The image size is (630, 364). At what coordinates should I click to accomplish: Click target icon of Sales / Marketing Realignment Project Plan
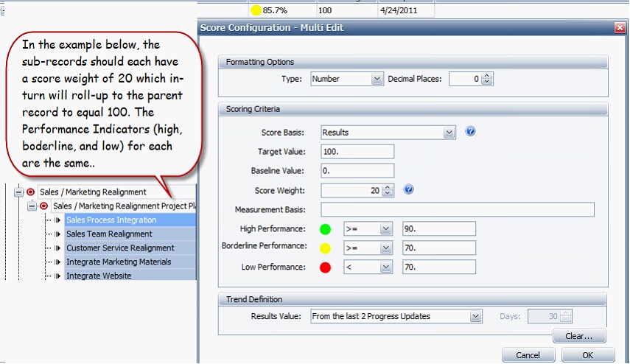click(x=43, y=206)
